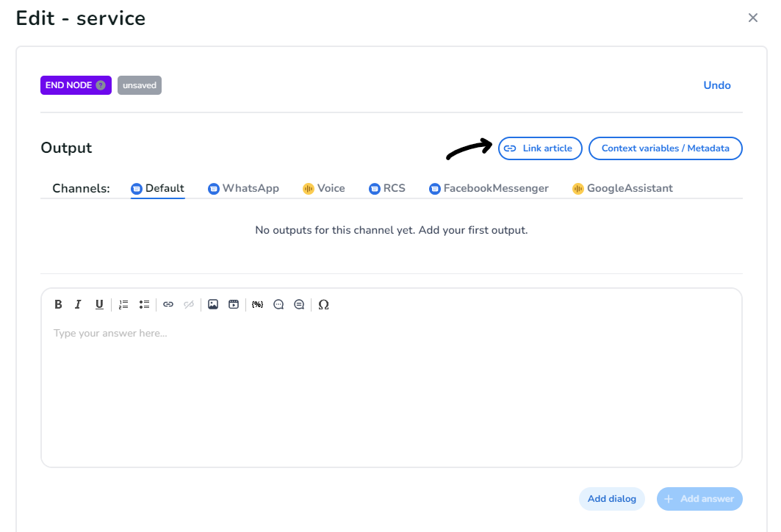This screenshot has width=781, height=532.
Task: Insert a variable with the {%} icon
Action: (x=257, y=304)
